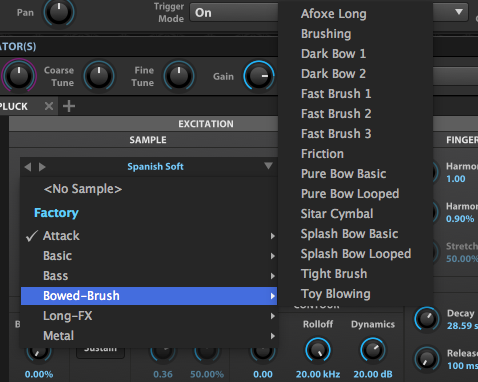Click the SAMPLE section header
478x382 pixels.
pyautogui.click(x=148, y=140)
